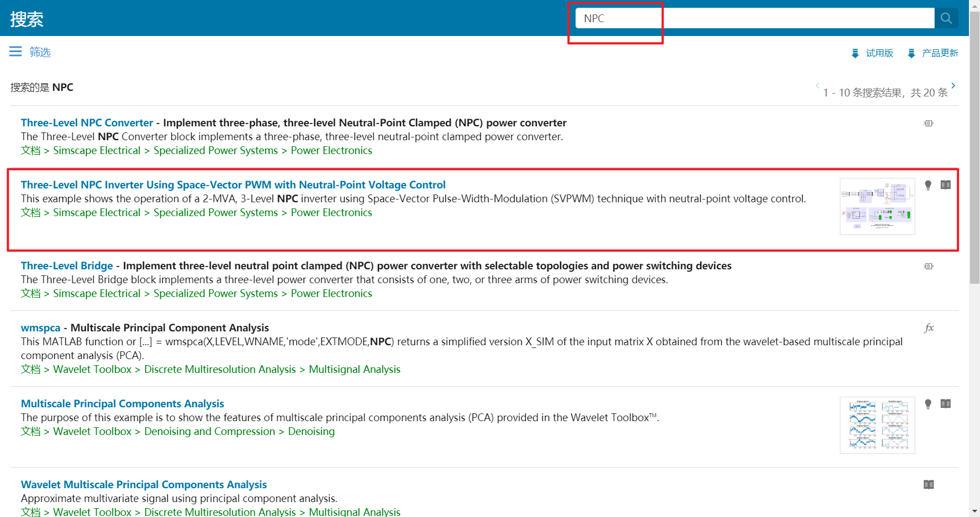Go to next results page chevron
Viewport: 980px width, 517px height.
(953, 85)
